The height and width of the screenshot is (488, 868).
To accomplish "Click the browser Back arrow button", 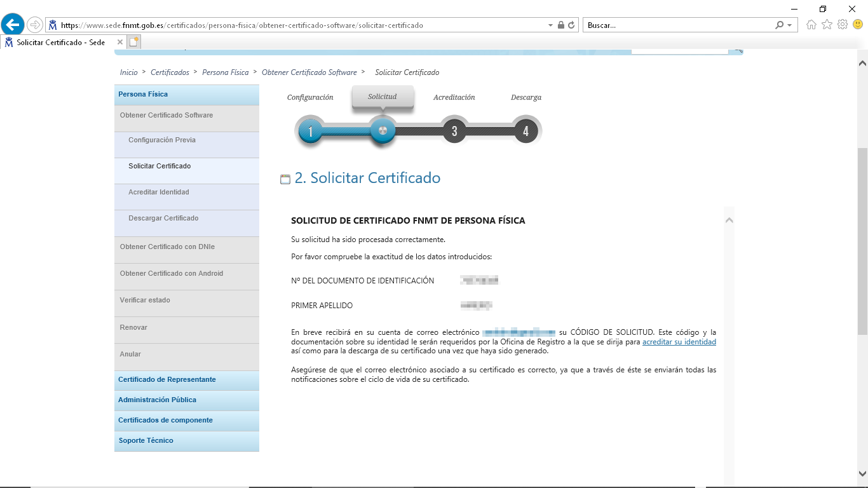I will 13,25.
